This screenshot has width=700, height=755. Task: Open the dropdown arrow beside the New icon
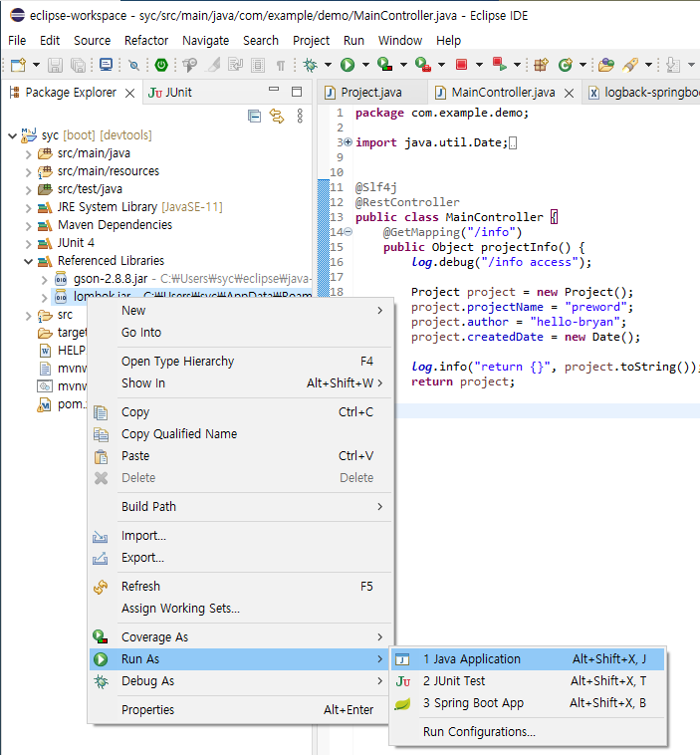point(36,65)
